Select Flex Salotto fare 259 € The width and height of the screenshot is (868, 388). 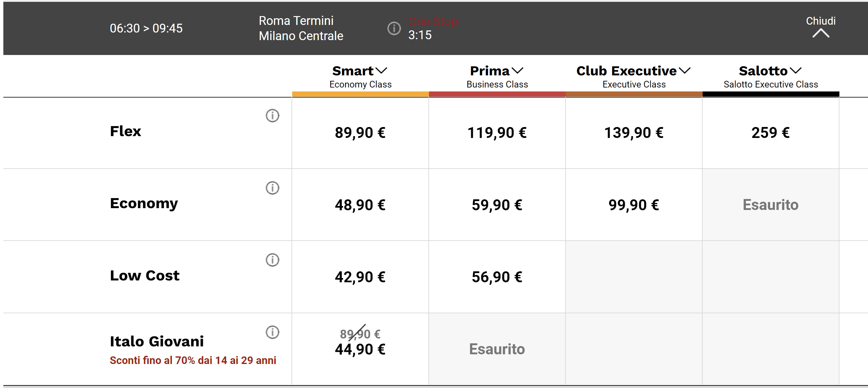(x=771, y=133)
